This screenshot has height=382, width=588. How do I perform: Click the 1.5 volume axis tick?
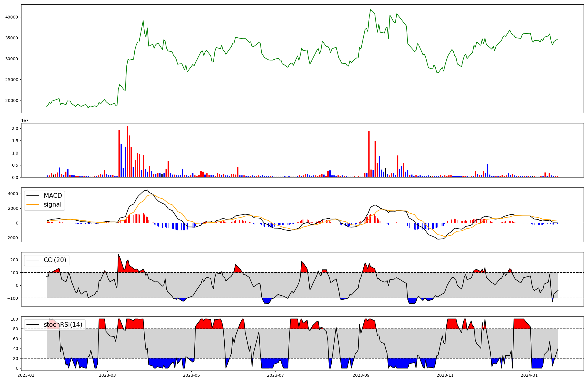pos(15,141)
